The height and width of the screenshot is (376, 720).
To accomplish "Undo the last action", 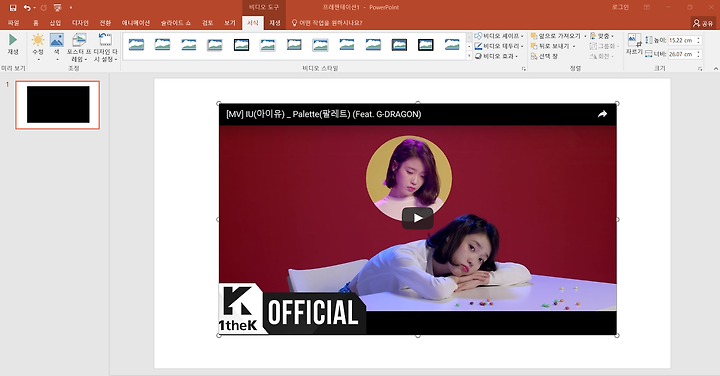I will tap(27, 7).
